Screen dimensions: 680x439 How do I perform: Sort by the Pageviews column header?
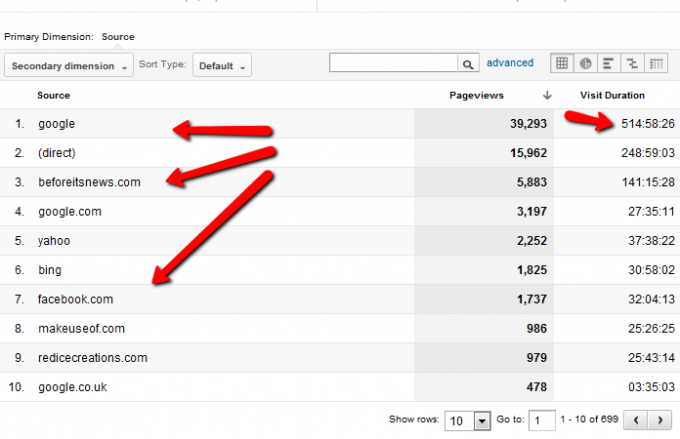coord(476,95)
